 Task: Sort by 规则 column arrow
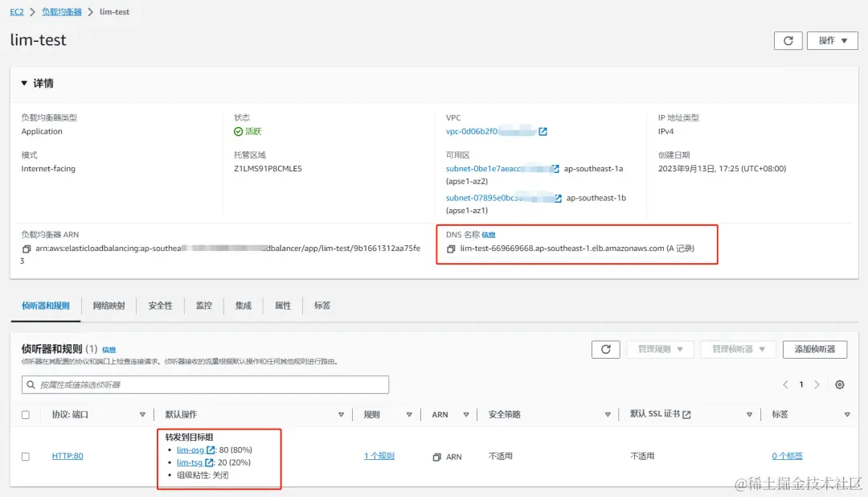tap(409, 414)
